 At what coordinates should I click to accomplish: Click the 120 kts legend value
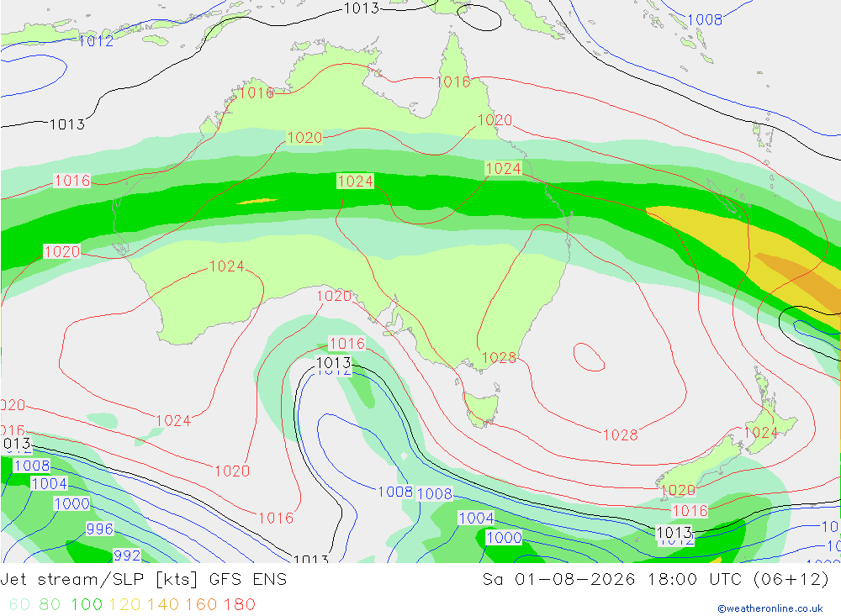click(x=124, y=605)
